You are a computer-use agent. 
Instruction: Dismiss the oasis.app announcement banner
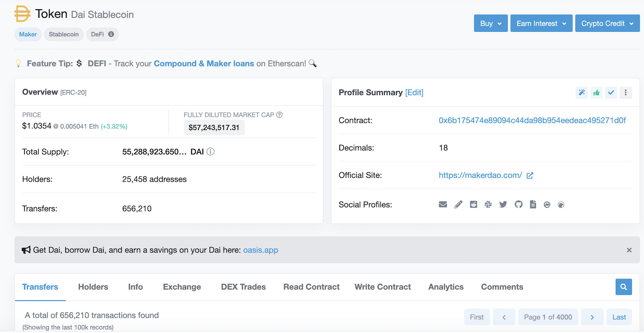pyautogui.click(x=629, y=250)
